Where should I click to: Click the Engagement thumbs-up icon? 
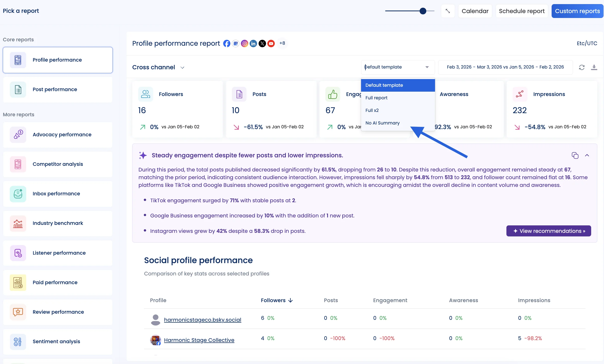coord(333,94)
